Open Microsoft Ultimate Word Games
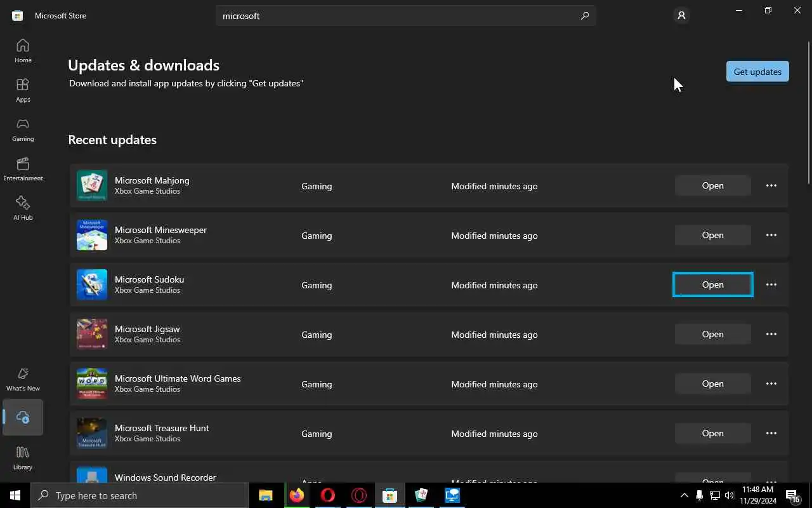The width and height of the screenshot is (812, 508). [713, 384]
